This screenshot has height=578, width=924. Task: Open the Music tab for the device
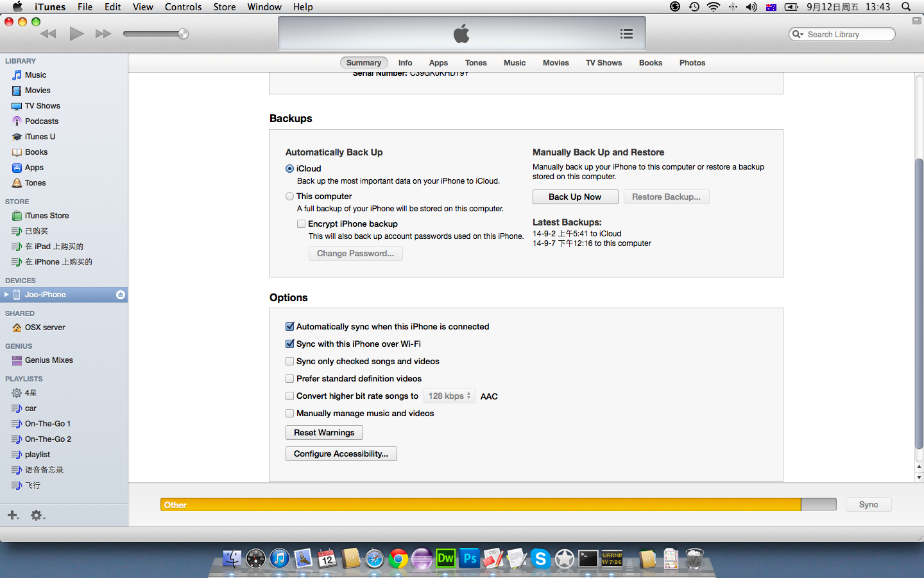(x=515, y=63)
